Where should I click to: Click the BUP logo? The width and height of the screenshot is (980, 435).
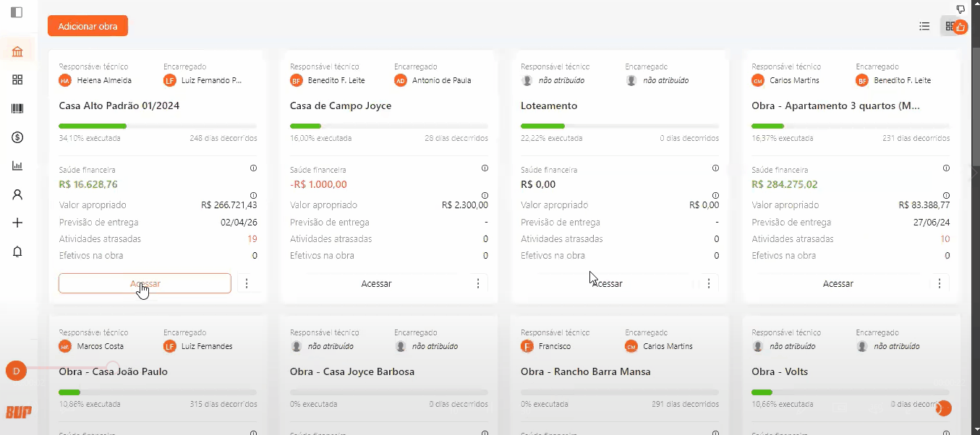[17, 412]
